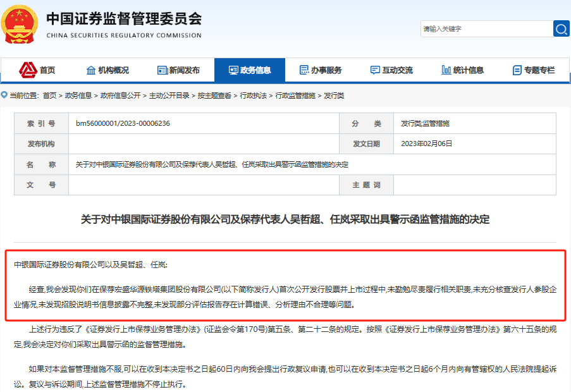Click the 行政监管措施 breadcrumb link
The height and width of the screenshot is (392, 571).
coord(295,95)
